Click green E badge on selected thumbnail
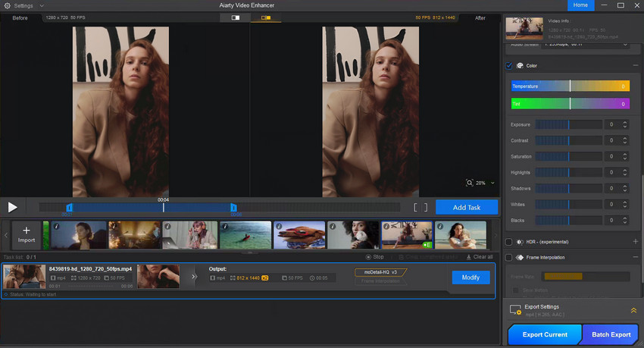This screenshot has height=348, width=644. 427,245
